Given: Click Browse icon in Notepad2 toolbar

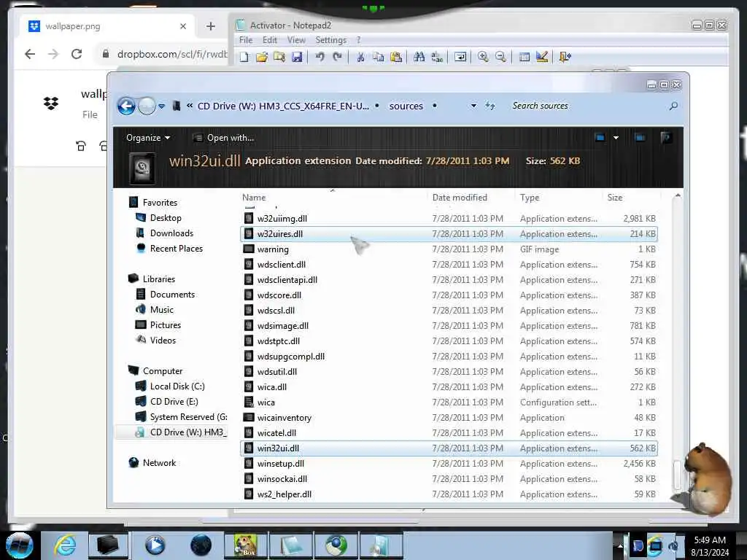Looking at the screenshot, I should pyautogui.click(x=279, y=57).
